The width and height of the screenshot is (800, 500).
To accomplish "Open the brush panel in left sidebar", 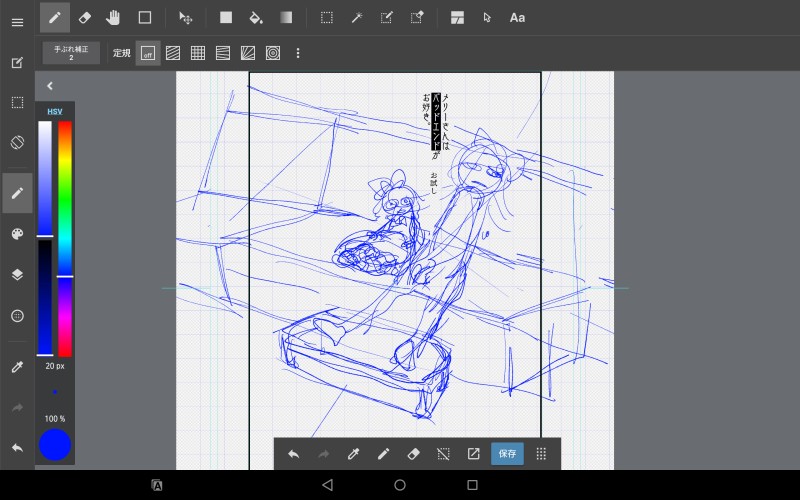I will coord(17,193).
